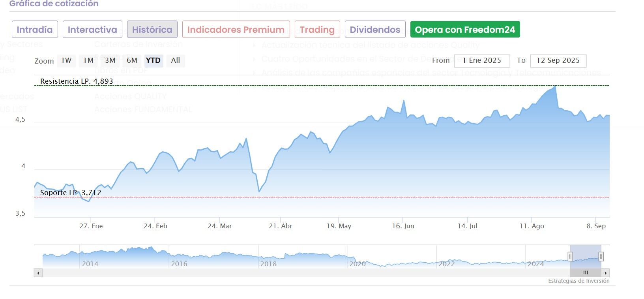Open the Estrategias de Inversión credit link
This screenshot has height=299, width=644.
[x=578, y=281]
